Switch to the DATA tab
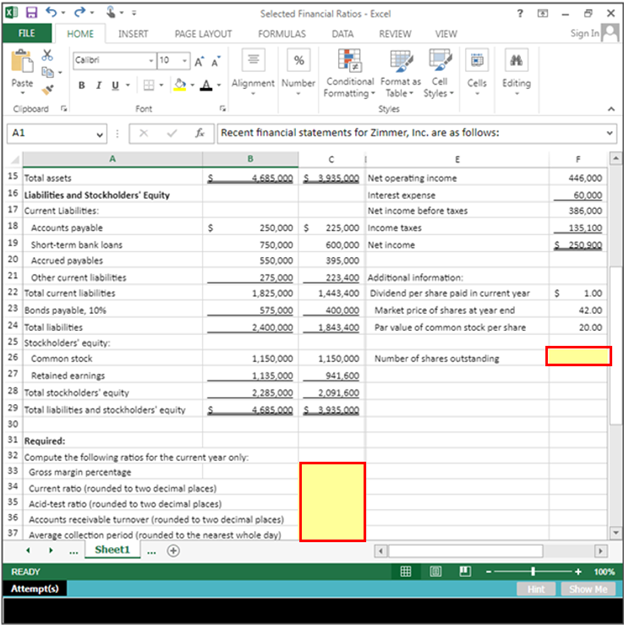This screenshot has height=625, width=624. (x=343, y=34)
